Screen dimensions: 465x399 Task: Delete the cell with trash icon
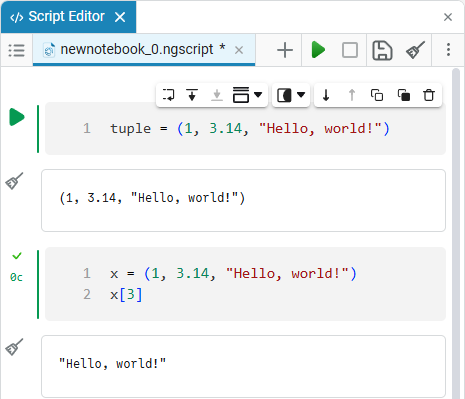(x=429, y=95)
